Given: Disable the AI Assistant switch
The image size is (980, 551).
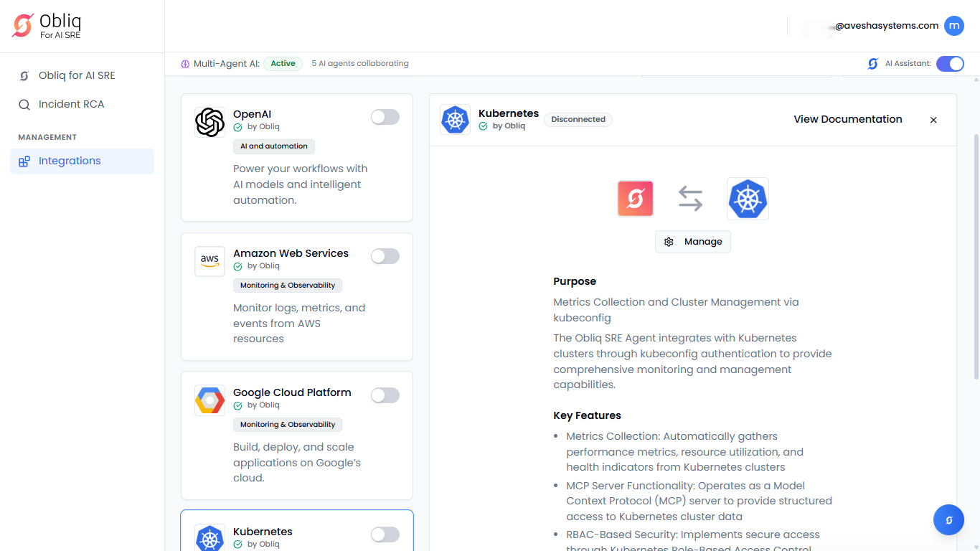Looking at the screenshot, I should [950, 64].
